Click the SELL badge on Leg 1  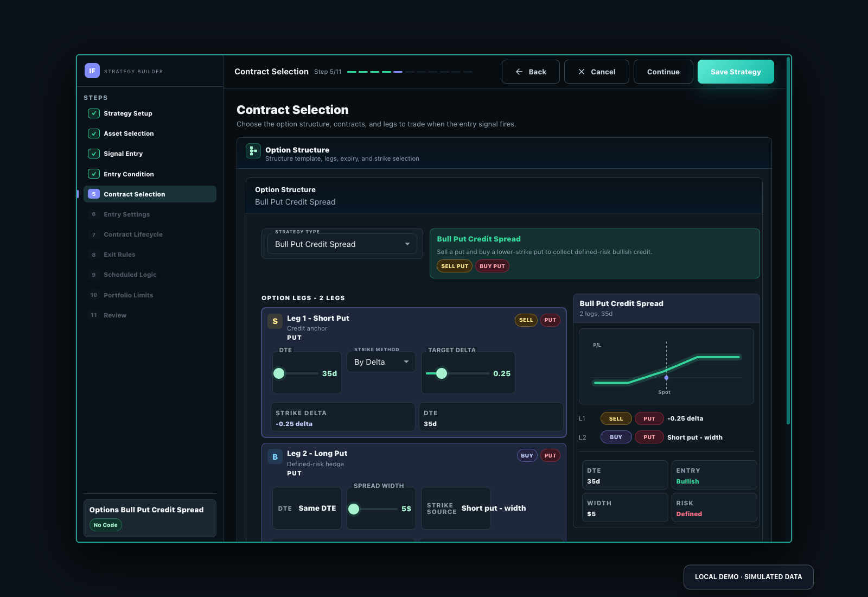[x=526, y=320]
